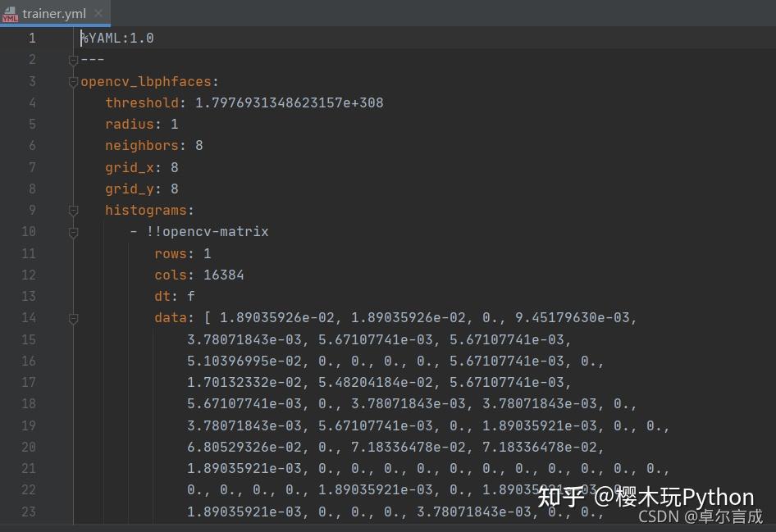Select the cols value 16384
This screenshot has height=532, width=776.
pos(223,275)
